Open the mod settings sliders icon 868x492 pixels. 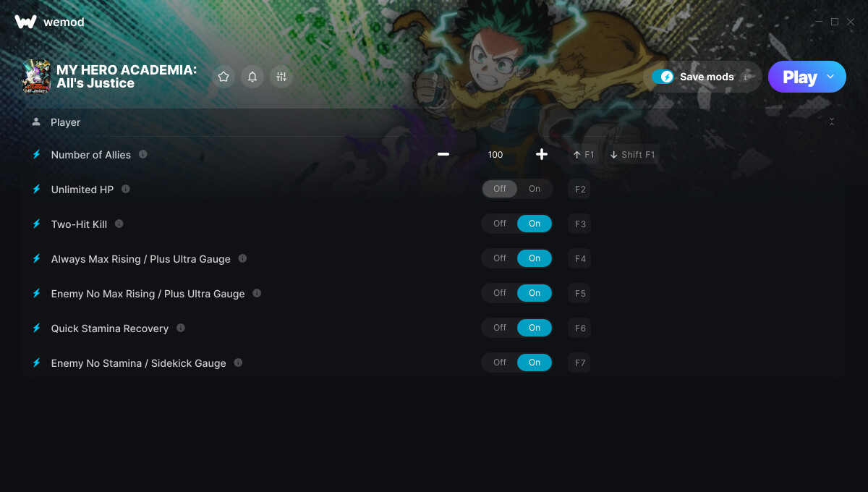pyautogui.click(x=281, y=77)
